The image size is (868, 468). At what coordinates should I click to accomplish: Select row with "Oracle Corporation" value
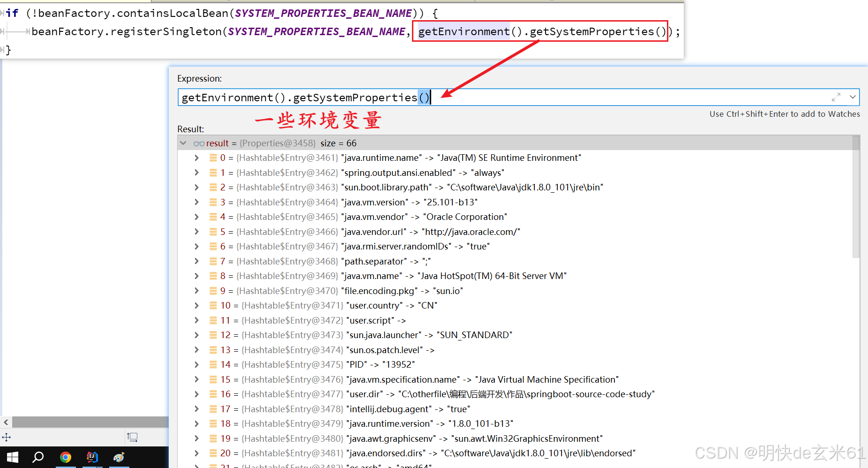coord(515,217)
